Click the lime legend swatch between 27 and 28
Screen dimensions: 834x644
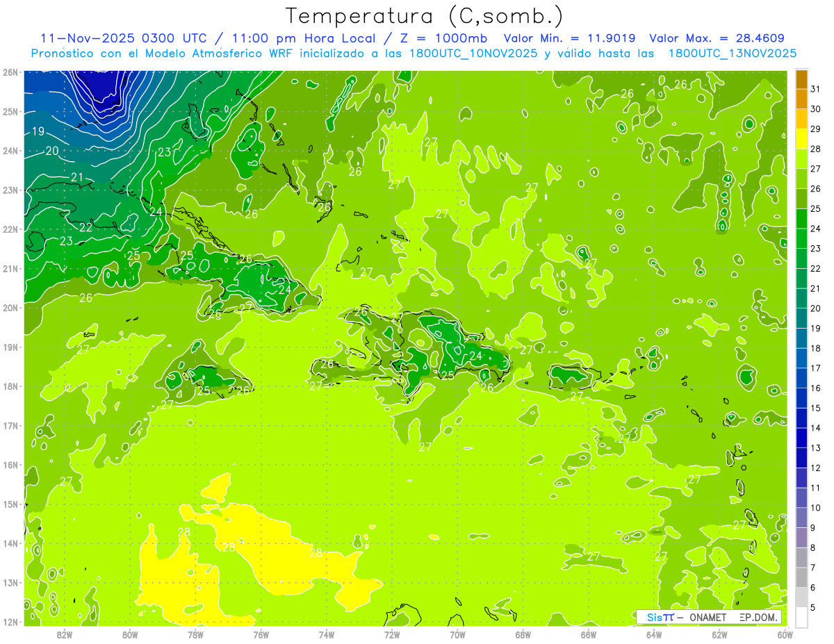point(801,159)
